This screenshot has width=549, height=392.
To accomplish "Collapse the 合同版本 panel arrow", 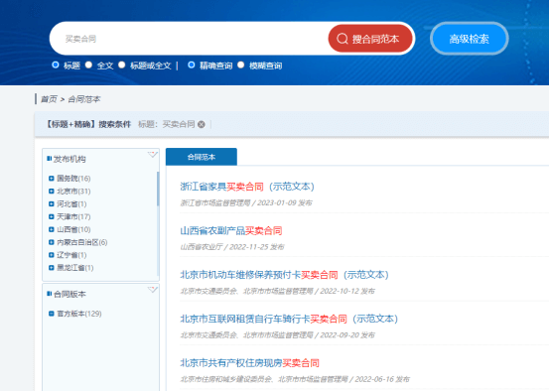I will coord(152,289).
